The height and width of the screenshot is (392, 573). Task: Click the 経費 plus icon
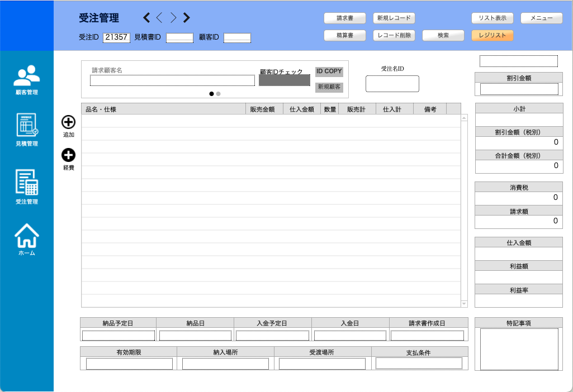pyautogui.click(x=68, y=155)
